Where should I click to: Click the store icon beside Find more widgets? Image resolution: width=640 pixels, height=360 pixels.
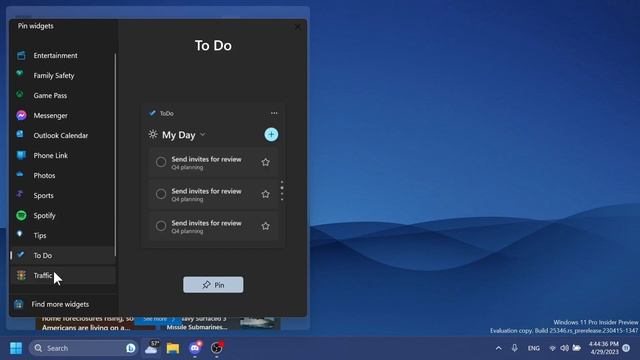19,304
